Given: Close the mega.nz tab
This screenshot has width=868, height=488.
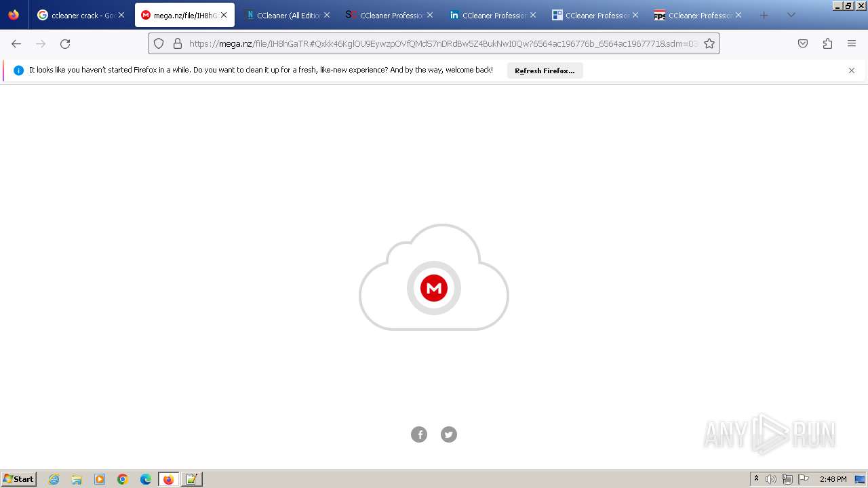Looking at the screenshot, I should click(x=224, y=15).
